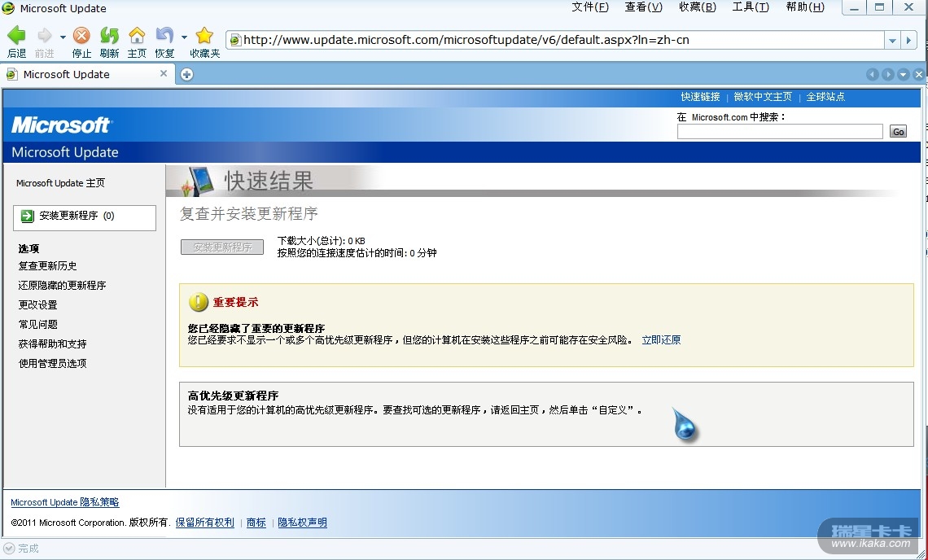The width and height of the screenshot is (928, 560).
Task: Open the 全球站点 link
Action: pos(825,97)
